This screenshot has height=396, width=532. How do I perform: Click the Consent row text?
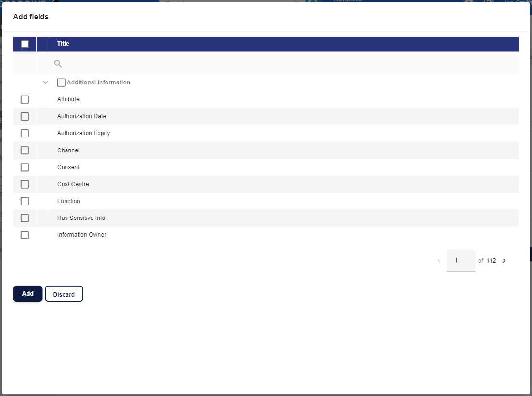[x=68, y=167]
